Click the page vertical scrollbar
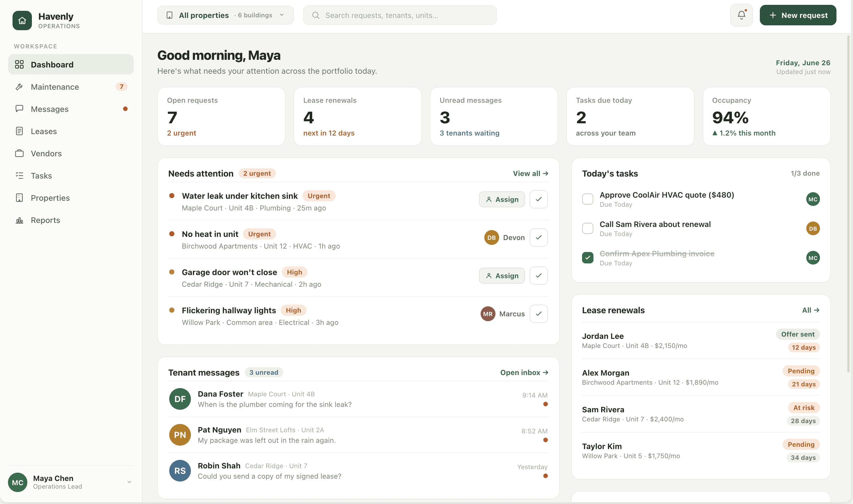Image resolution: width=853 pixels, height=504 pixels. click(x=848, y=204)
